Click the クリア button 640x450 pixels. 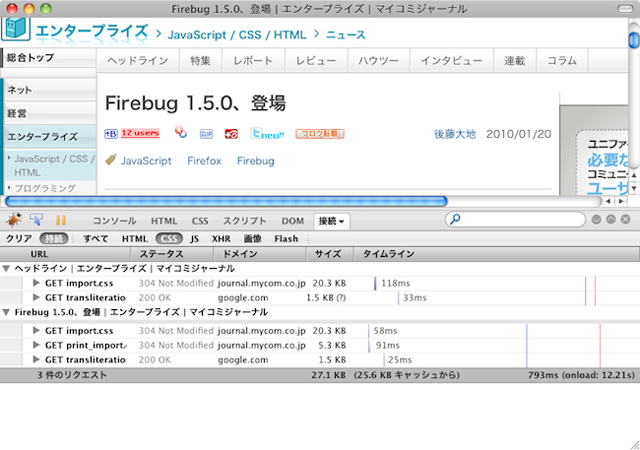19,238
